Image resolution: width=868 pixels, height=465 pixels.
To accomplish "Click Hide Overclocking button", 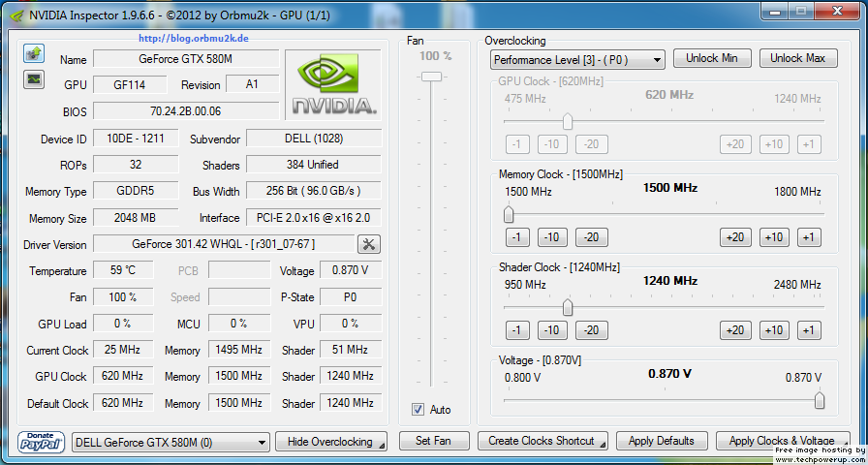I will [331, 441].
